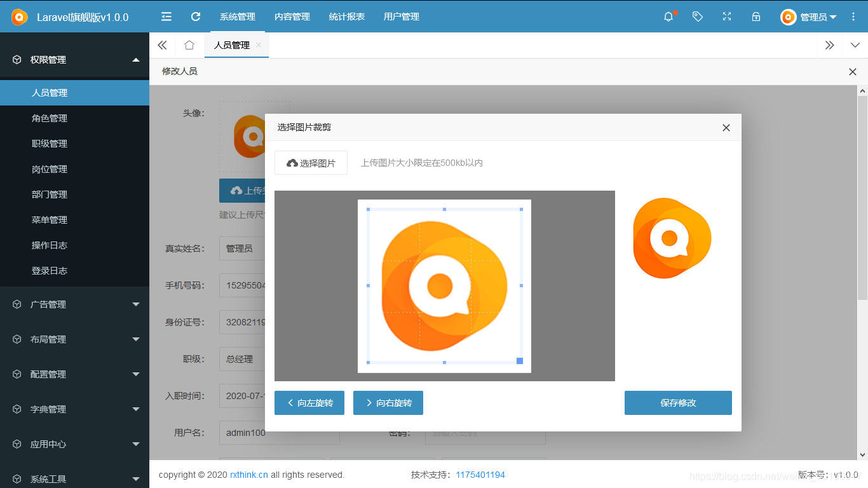Select 职级管理 in the sidebar

[74, 144]
